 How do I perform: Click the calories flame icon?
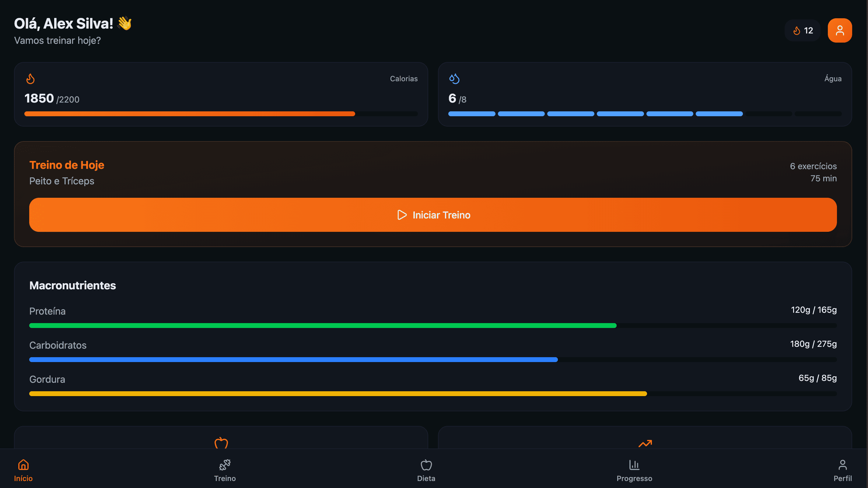click(30, 78)
